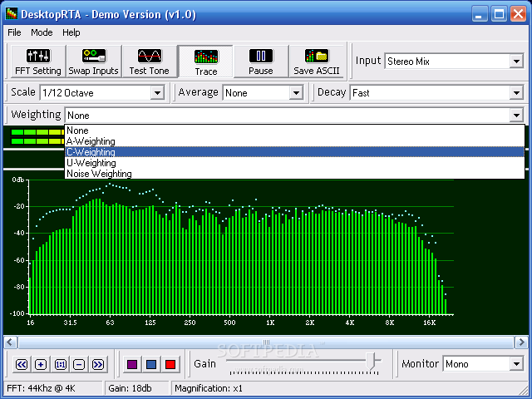Image resolution: width=532 pixels, height=399 pixels.
Task: Reset magnification with 1:1 icon
Action: [x=60, y=365]
